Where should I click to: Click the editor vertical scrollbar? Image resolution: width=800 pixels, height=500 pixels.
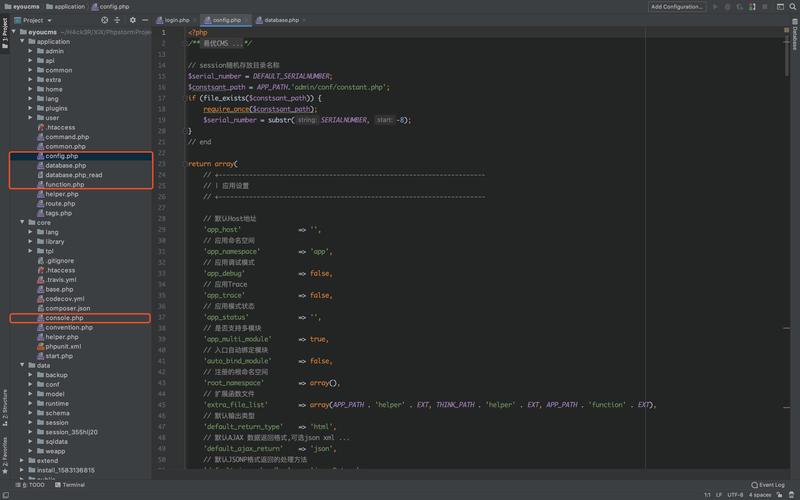click(786, 56)
